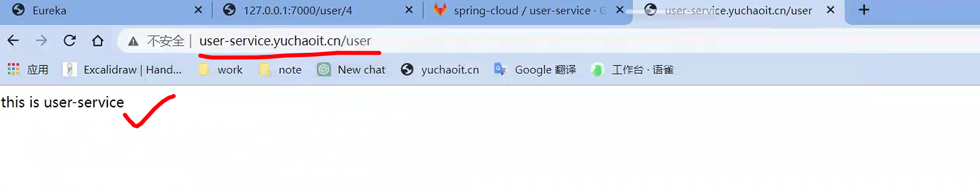This screenshot has height=192, width=980.
Task: Switch to the spring-cloud user-service tab
Action: pyautogui.click(x=521, y=10)
